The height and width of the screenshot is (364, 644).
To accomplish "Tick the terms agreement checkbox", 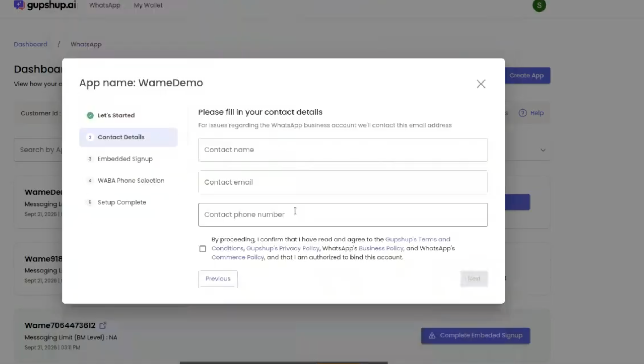I will pyautogui.click(x=203, y=249).
